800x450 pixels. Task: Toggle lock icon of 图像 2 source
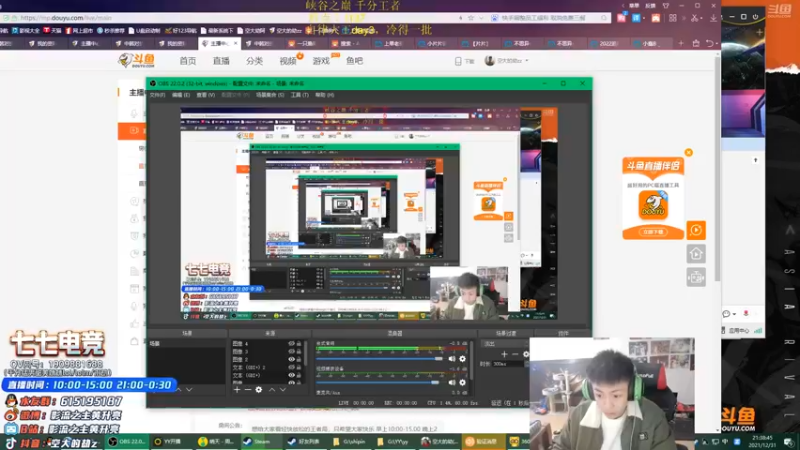coord(299,359)
